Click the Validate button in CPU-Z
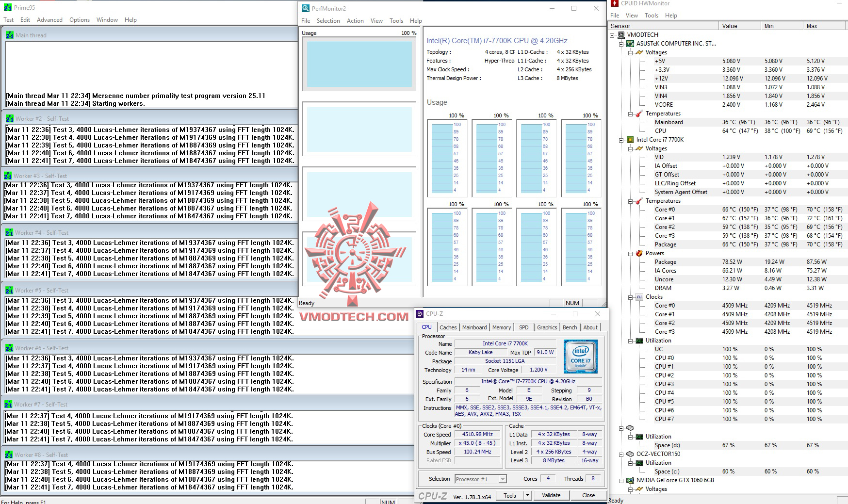848x504 pixels. pyautogui.click(x=551, y=495)
